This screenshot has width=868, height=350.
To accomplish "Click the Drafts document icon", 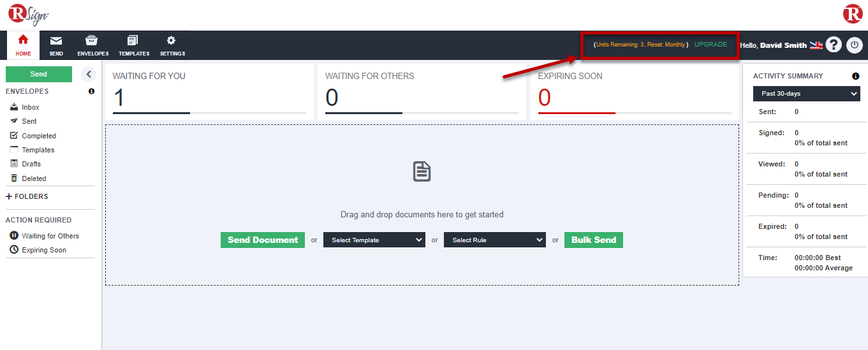I will coord(14,163).
